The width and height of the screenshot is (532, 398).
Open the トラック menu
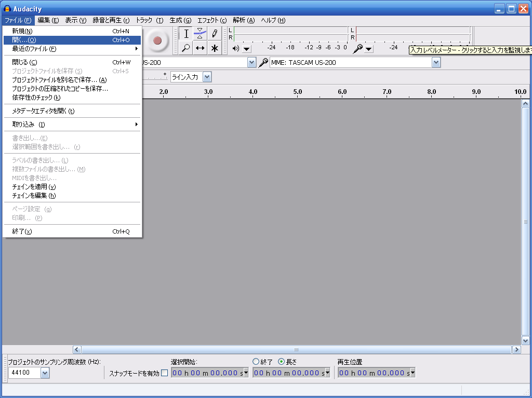click(x=150, y=20)
